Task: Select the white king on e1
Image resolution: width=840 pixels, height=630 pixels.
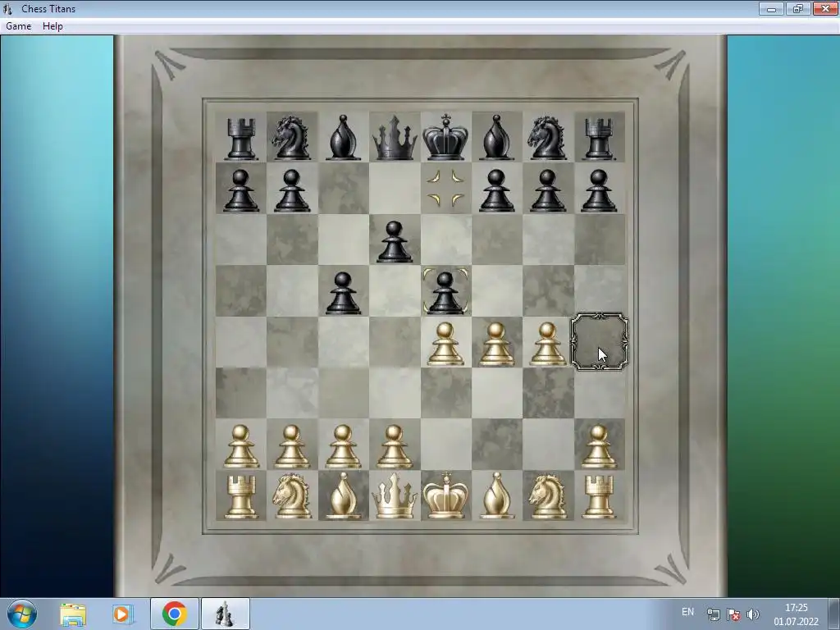Action: point(445,495)
